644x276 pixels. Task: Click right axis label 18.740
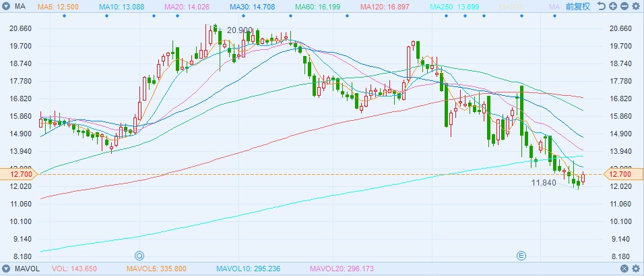[621, 63]
